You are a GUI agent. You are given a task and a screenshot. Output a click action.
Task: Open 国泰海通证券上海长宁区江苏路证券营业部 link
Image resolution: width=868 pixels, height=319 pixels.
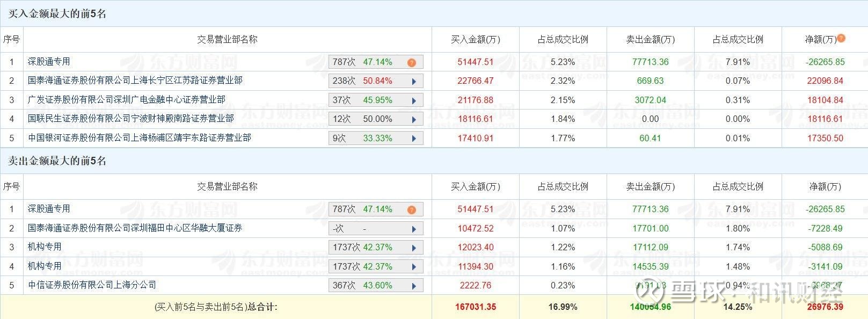pyautogui.click(x=135, y=81)
